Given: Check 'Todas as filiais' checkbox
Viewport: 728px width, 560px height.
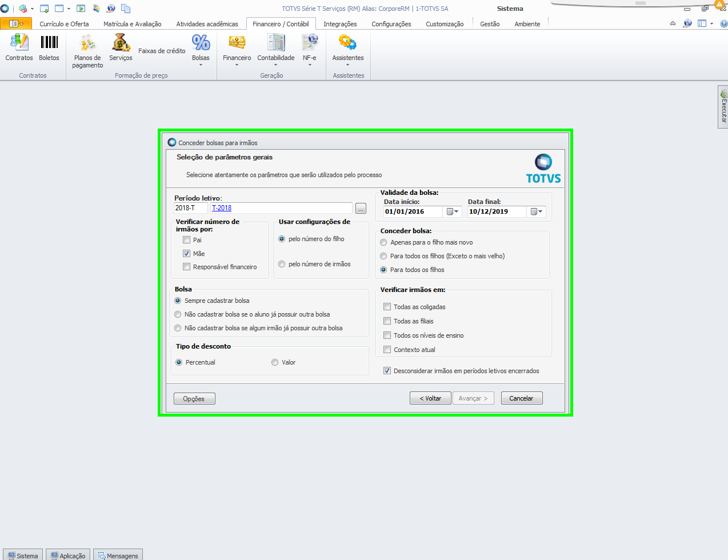Looking at the screenshot, I should click(x=387, y=321).
